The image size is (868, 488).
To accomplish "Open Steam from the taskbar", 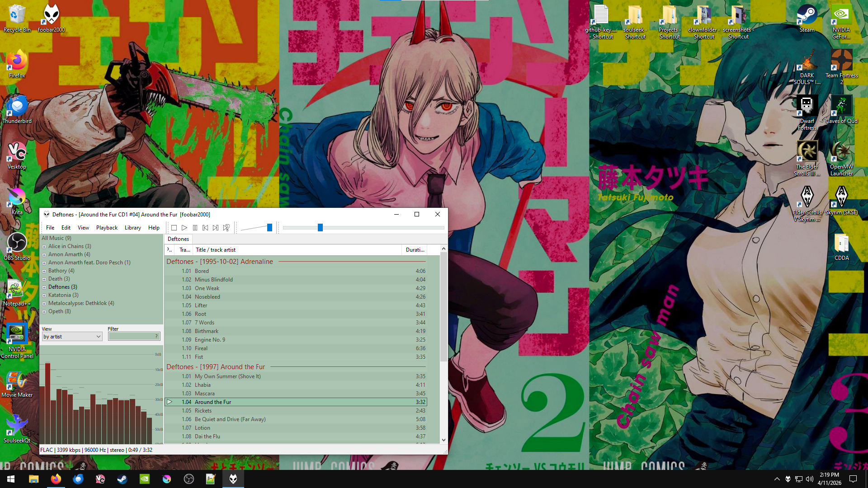I will (122, 479).
